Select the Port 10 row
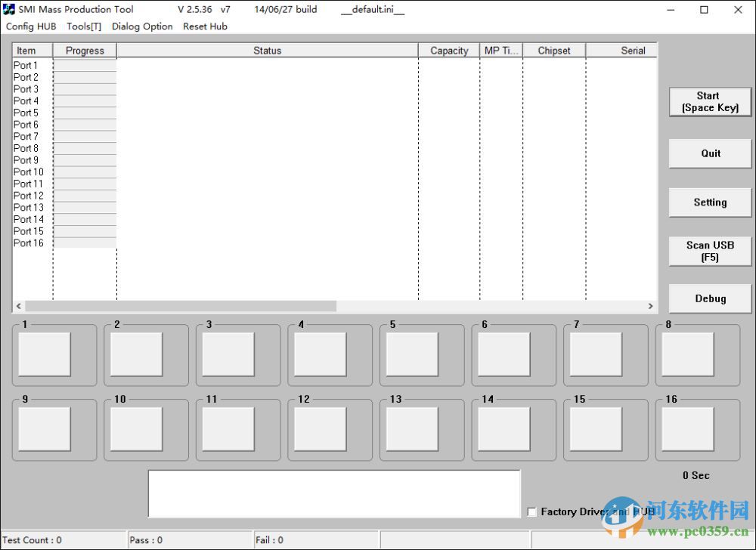 pos(335,172)
